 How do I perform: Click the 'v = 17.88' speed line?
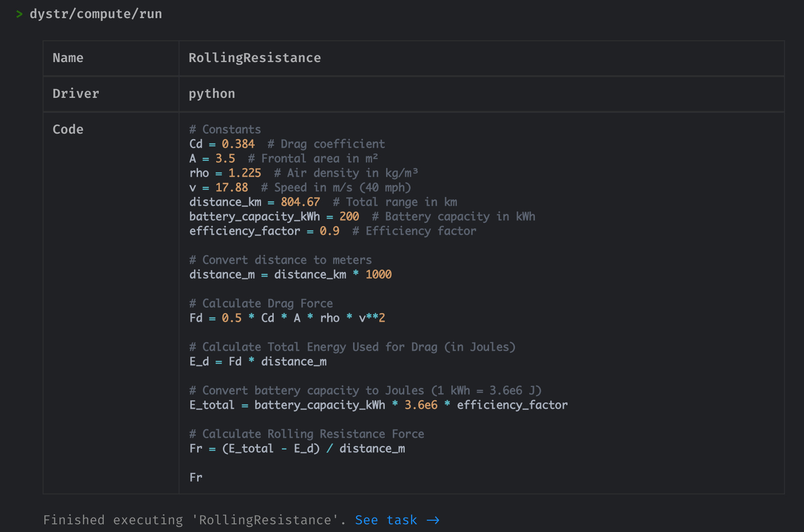tap(300, 188)
